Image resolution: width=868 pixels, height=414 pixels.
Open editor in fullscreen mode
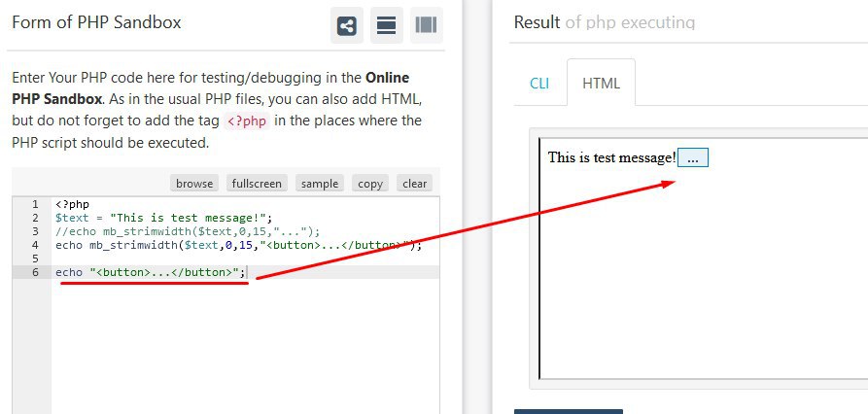pyautogui.click(x=257, y=184)
